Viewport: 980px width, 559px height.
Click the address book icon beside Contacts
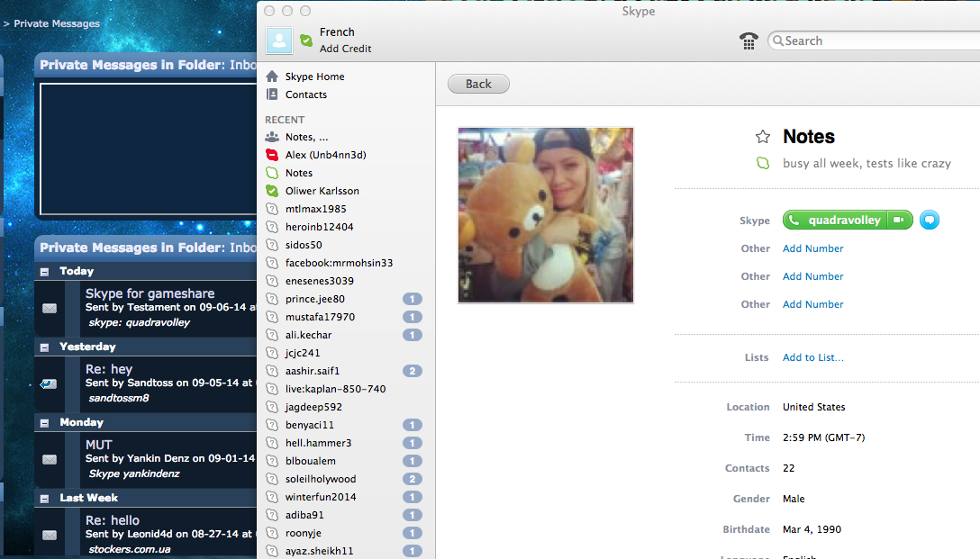[272, 95]
